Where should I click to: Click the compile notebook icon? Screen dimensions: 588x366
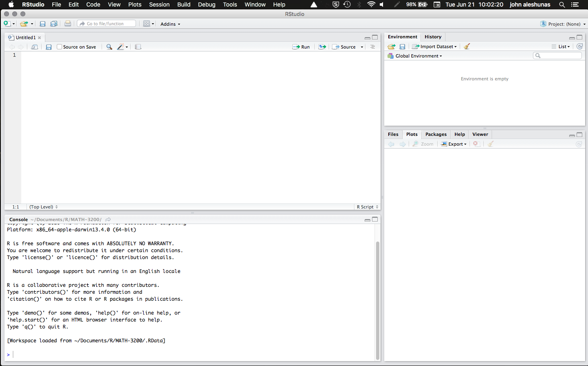pos(138,47)
